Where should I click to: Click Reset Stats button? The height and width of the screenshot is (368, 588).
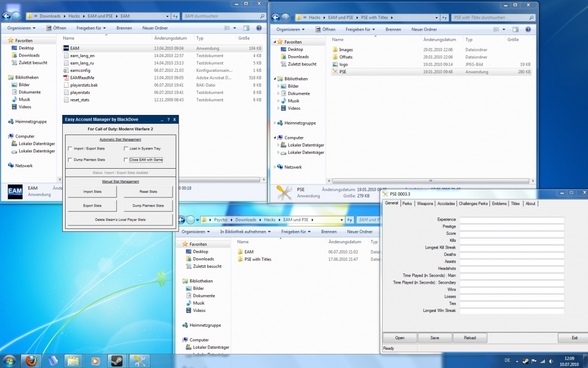(x=148, y=192)
